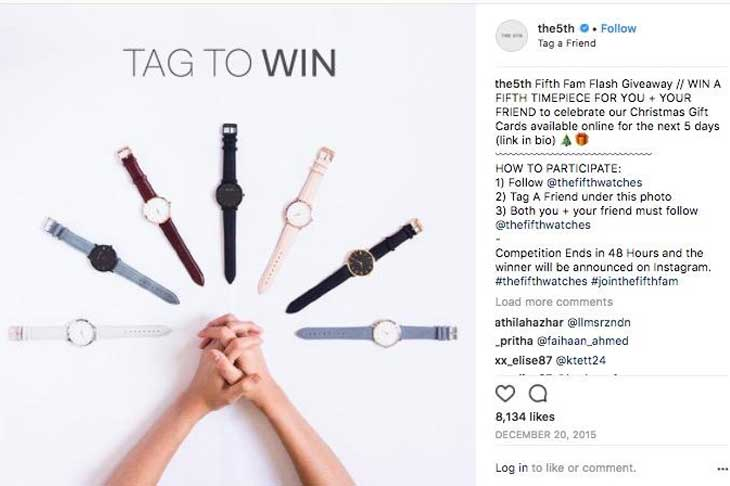730x486 pixels.
Task: Expand Load more comments
Action: click(x=554, y=302)
